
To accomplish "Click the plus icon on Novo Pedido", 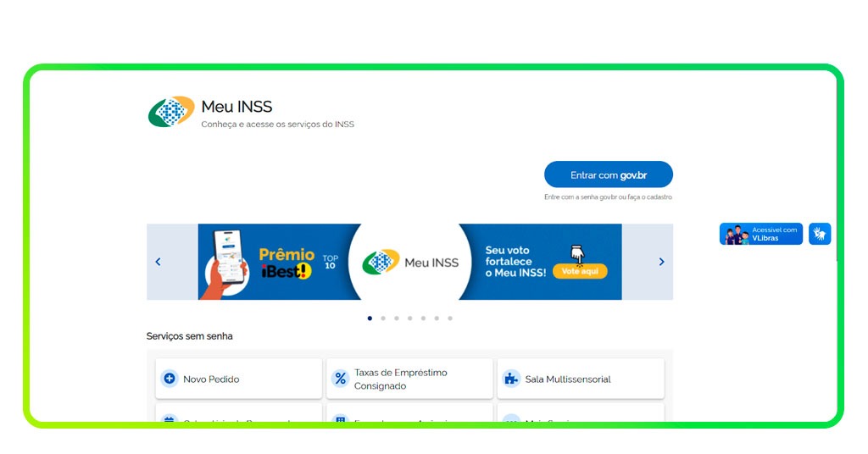I will (170, 379).
